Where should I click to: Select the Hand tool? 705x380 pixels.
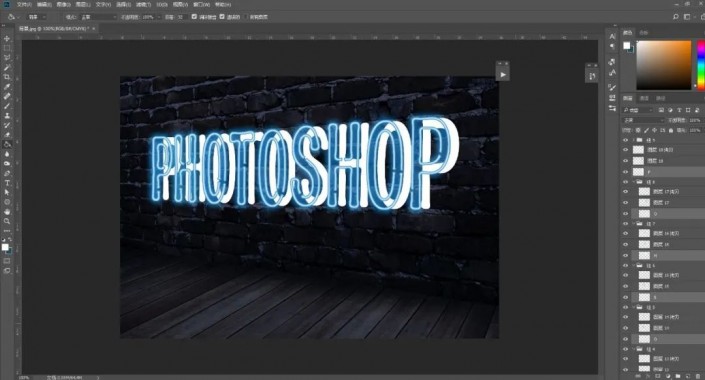[x=7, y=212]
